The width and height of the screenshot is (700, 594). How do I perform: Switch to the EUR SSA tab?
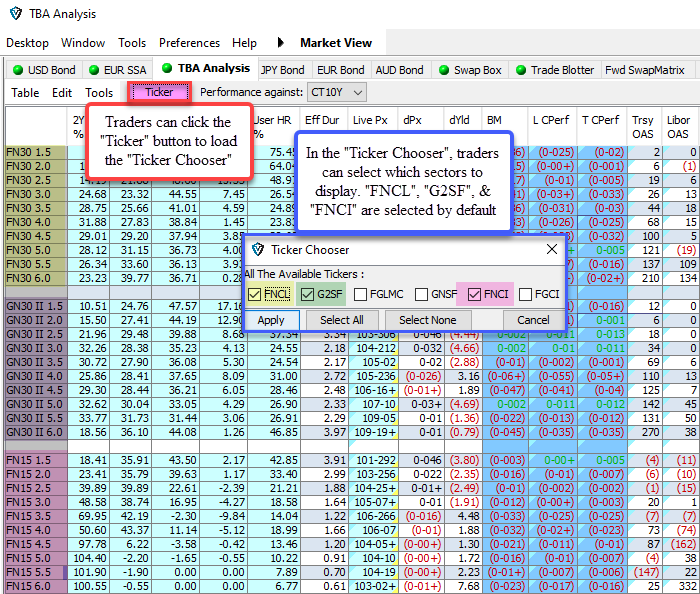pyautogui.click(x=118, y=70)
